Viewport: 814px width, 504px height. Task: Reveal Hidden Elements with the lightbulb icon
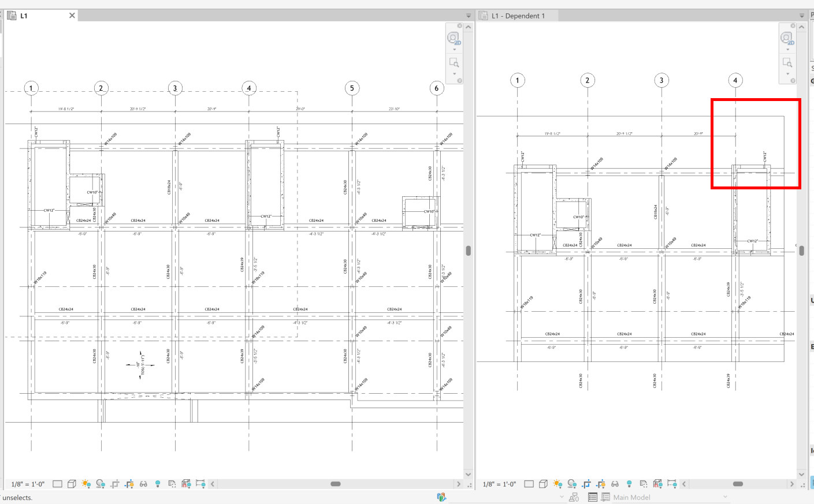click(158, 484)
